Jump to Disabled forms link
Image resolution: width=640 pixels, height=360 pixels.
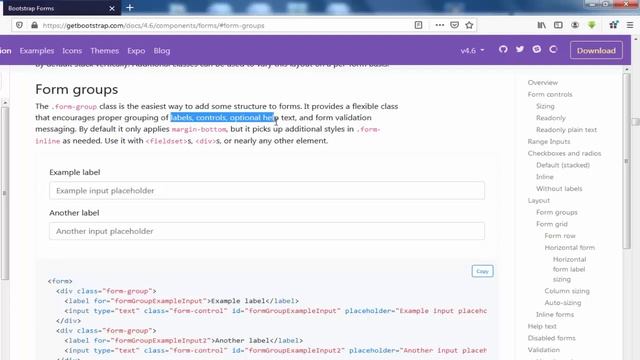click(551, 338)
